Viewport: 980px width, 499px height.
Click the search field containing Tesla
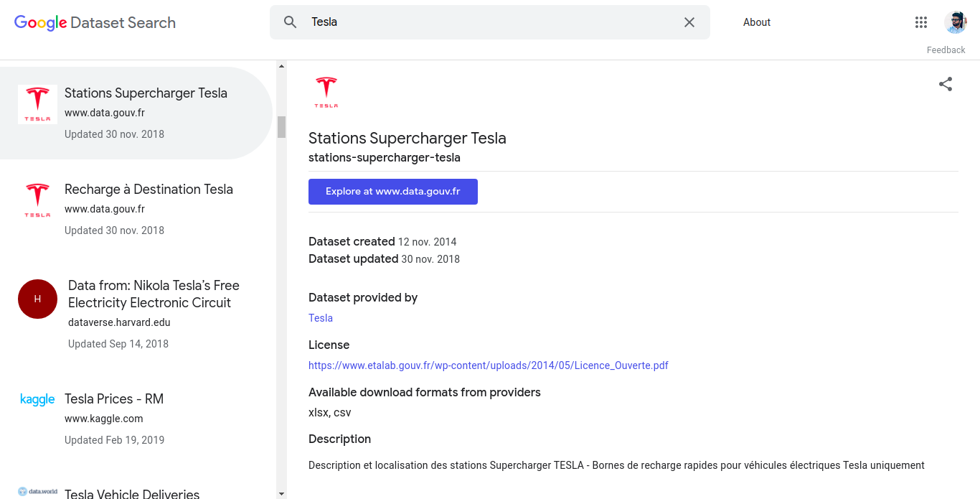(x=490, y=22)
